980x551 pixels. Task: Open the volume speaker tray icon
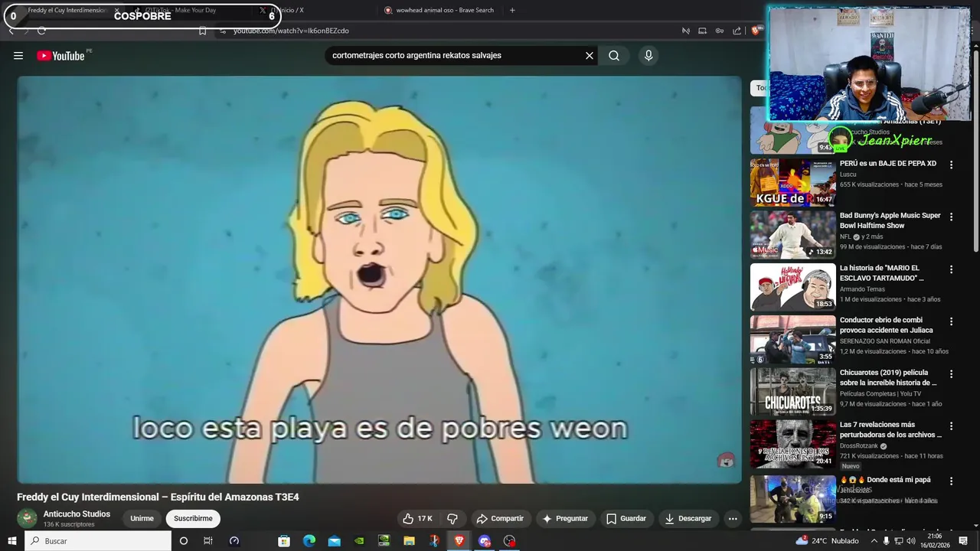pyautogui.click(x=911, y=541)
